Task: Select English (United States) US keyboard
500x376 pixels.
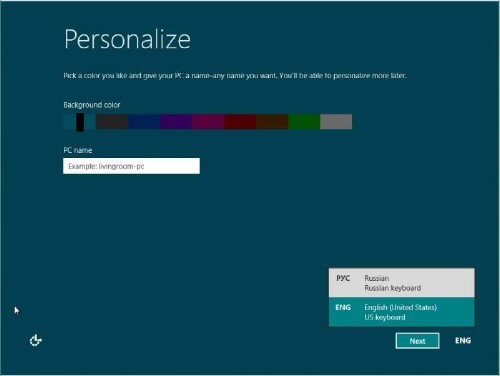Action: (401, 312)
